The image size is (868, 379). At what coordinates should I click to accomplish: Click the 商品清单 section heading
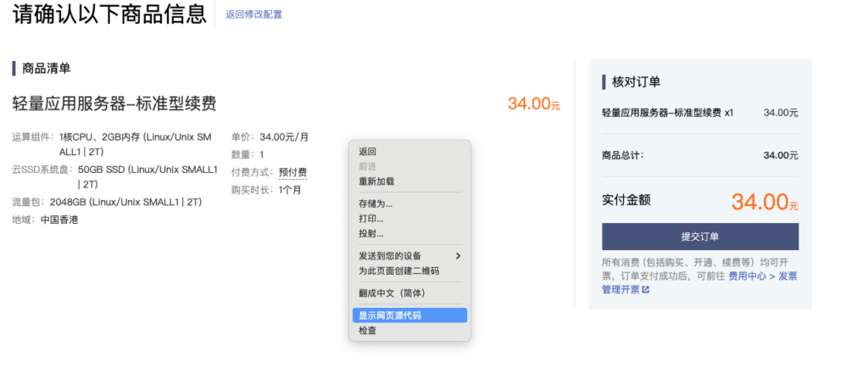click(47, 69)
